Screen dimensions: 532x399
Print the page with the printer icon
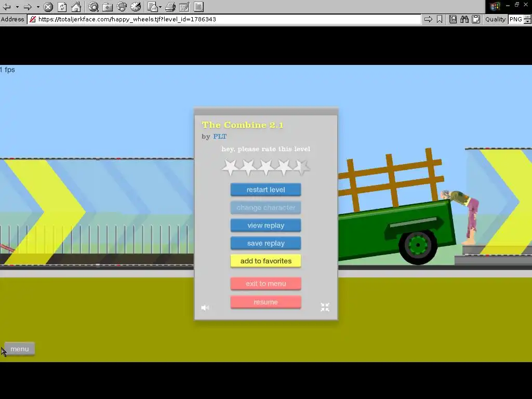(x=170, y=7)
